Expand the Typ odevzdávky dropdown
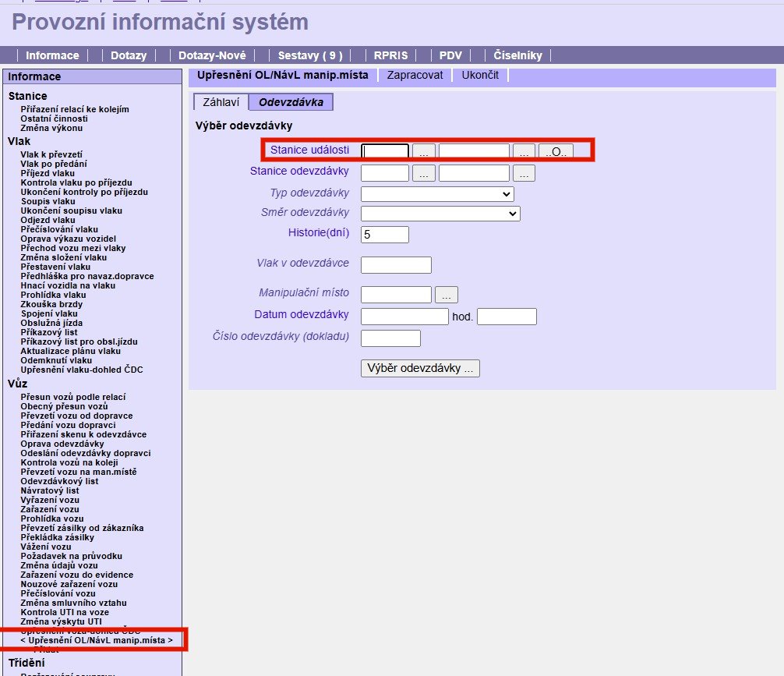784x676 pixels. pyautogui.click(x=437, y=193)
